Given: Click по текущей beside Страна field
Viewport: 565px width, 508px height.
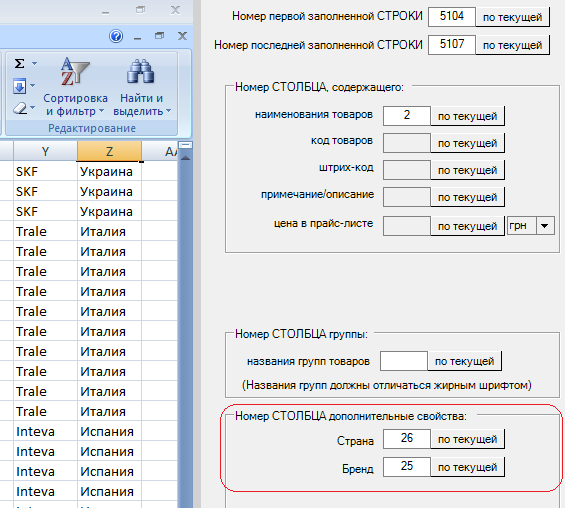Looking at the screenshot, I should [467, 439].
